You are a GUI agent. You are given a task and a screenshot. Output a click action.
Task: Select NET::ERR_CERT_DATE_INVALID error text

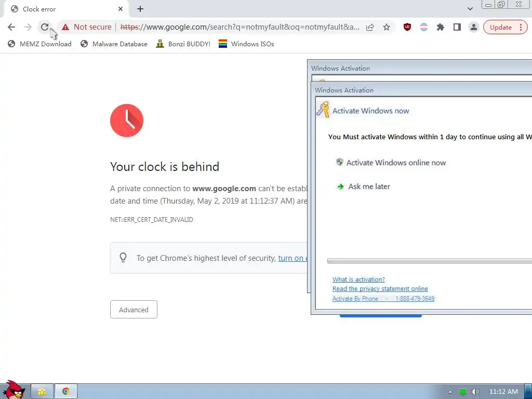click(152, 220)
